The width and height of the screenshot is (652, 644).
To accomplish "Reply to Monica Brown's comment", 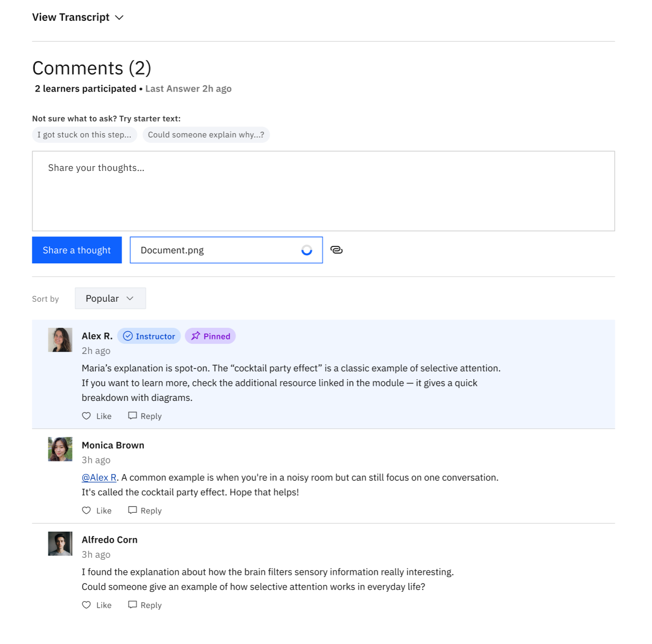I will [145, 510].
